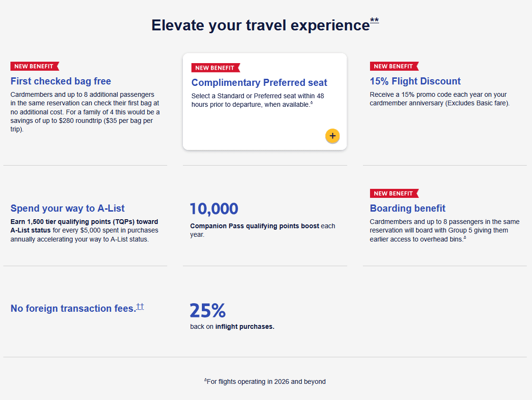Click the triangle footnote marker after "when available"
Screen dimensions: 532x400
point(312,103)
